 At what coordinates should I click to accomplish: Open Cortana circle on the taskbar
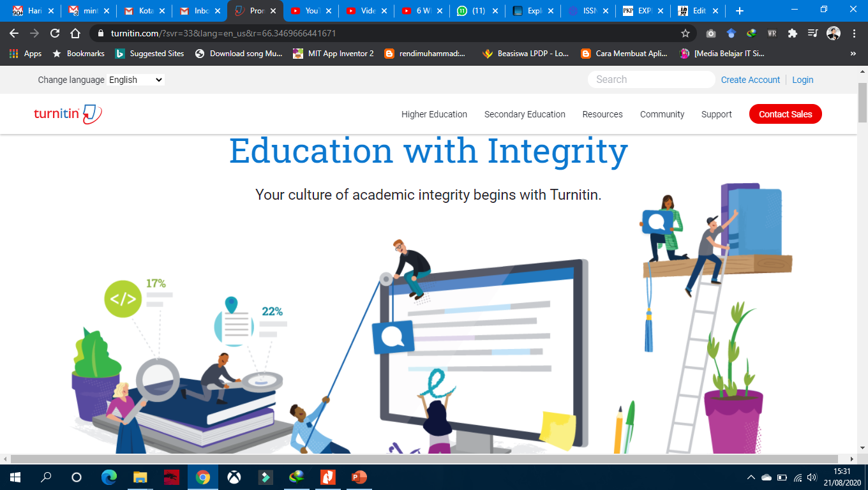click(77, 477)
